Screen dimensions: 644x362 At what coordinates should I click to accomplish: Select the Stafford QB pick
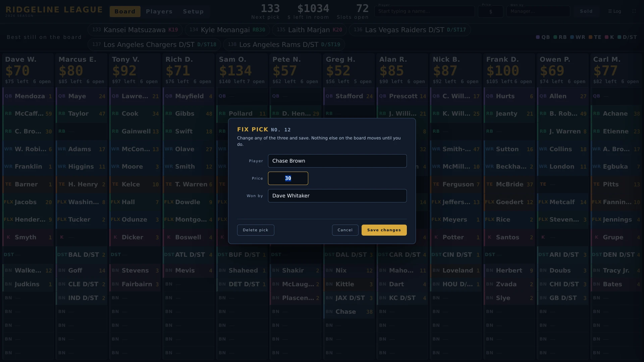tap(349, 96)
